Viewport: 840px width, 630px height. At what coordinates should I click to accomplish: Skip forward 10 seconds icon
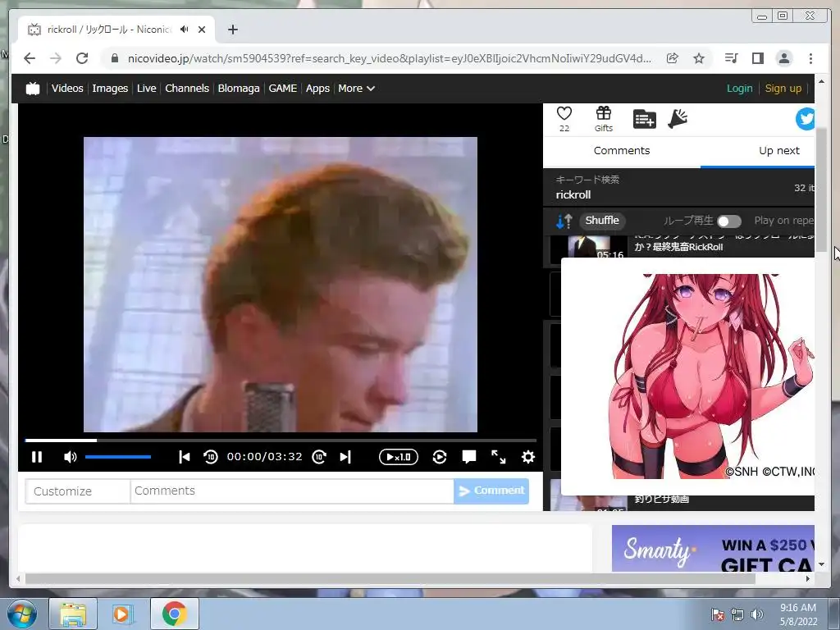(x=319, y=457)
